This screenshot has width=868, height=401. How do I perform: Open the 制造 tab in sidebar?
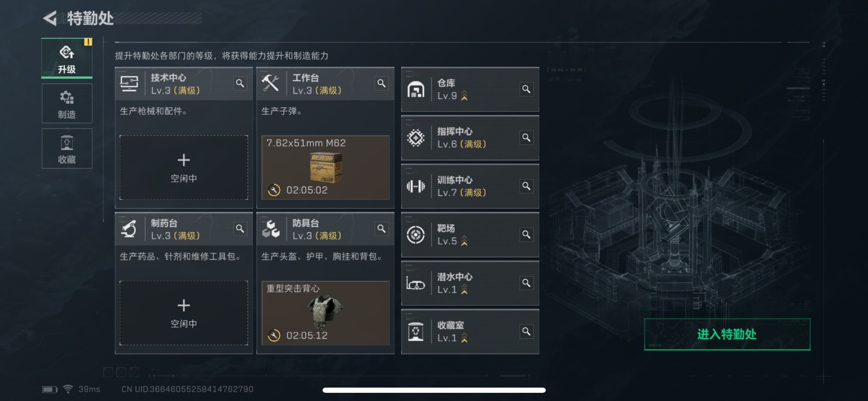pyautogui.click(x=67, y=104)
